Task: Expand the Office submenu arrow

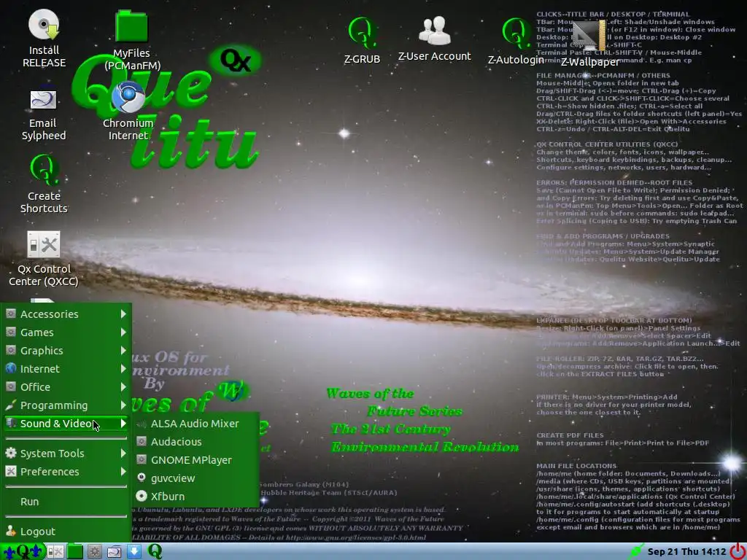Action: pos(123,386)
